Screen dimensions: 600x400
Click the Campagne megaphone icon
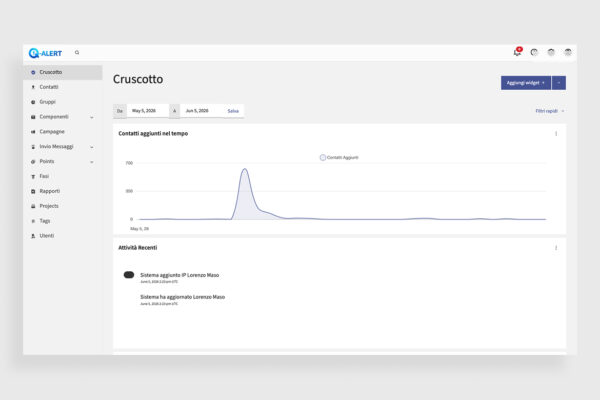coord(33,132)
